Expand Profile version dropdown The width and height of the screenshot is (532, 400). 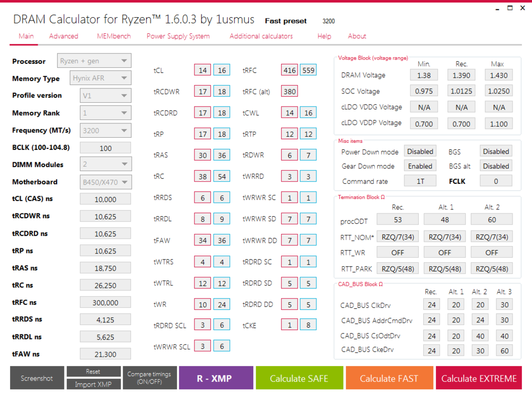point(106,96)
